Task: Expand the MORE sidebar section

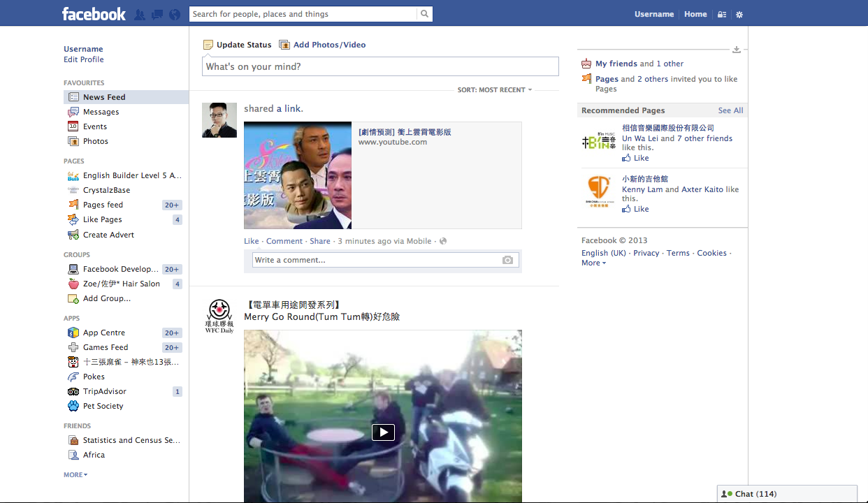Action: tap(75, 475)
